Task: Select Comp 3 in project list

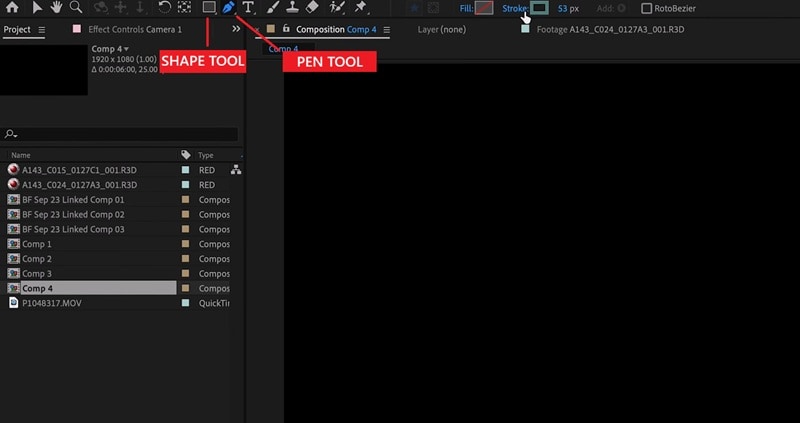Action: [x=37, y=273]
